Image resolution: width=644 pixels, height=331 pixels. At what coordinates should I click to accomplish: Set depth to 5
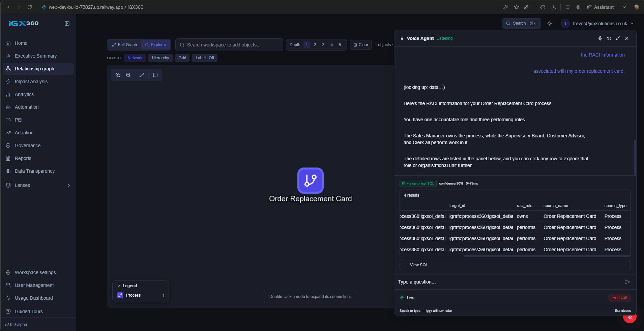click(340, 45)
